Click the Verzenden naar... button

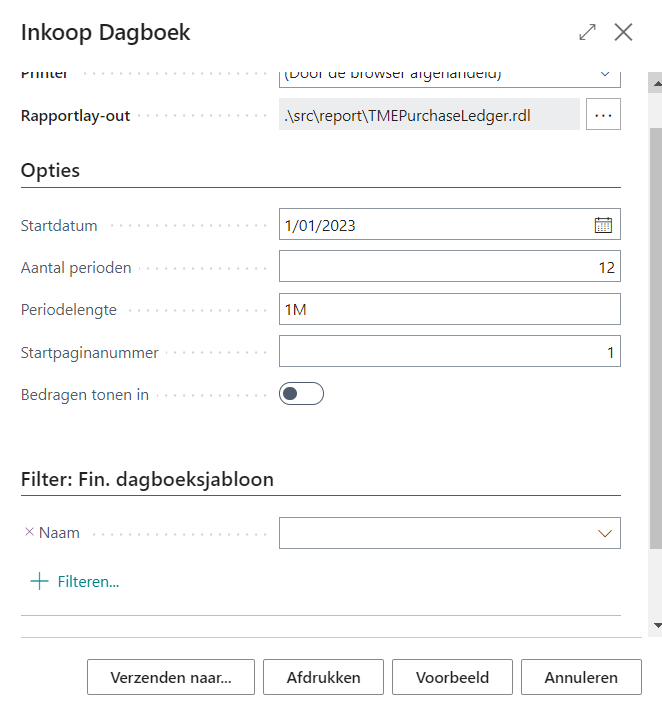pos(171,677)
